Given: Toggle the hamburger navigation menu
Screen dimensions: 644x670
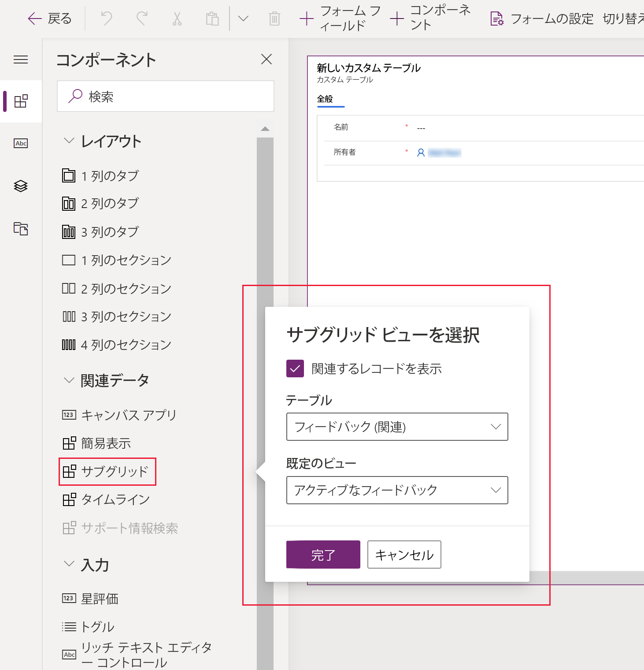Looking at the screenshot, I should pyautogui.click(x=21, y=60).
